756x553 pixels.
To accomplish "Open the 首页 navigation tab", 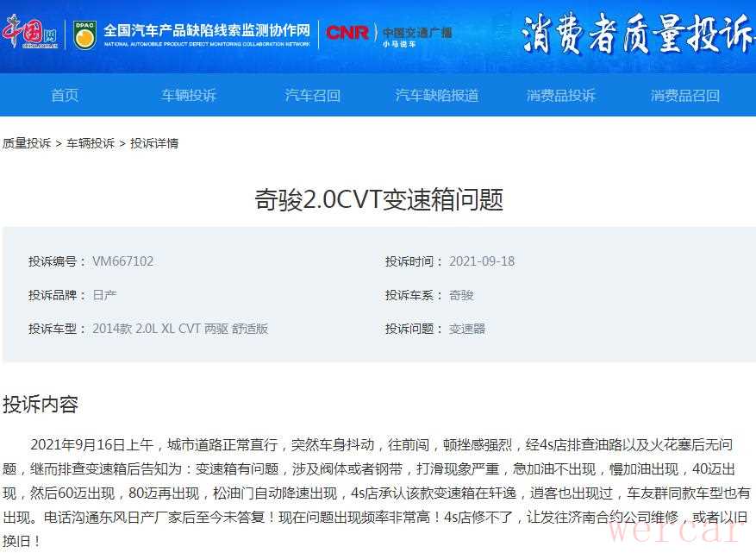I will tap(65, 95).
